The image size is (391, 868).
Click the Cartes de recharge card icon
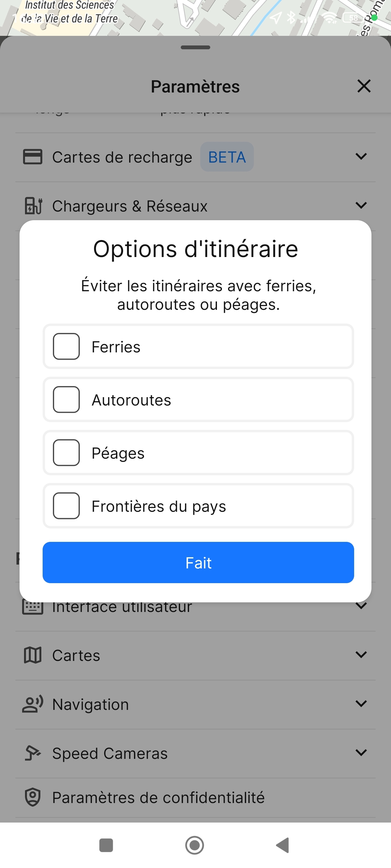pyautogui.click(x=33, y=157)
